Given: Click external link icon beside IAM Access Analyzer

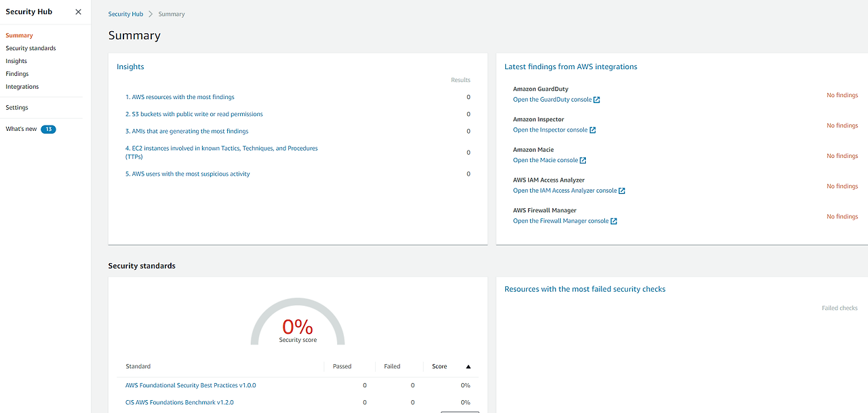Looking at the screenshot, I should pos(622,191).
